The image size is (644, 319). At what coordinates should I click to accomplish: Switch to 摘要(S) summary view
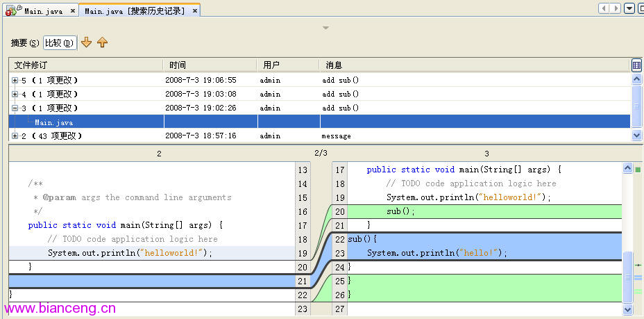click(25, 43)
